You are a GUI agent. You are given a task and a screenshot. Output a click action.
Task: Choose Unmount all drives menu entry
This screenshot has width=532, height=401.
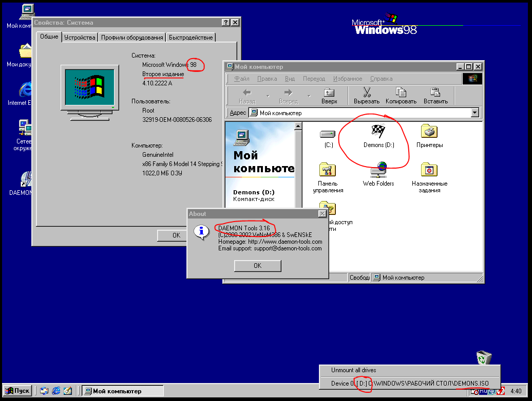click(x=353, y=370)
